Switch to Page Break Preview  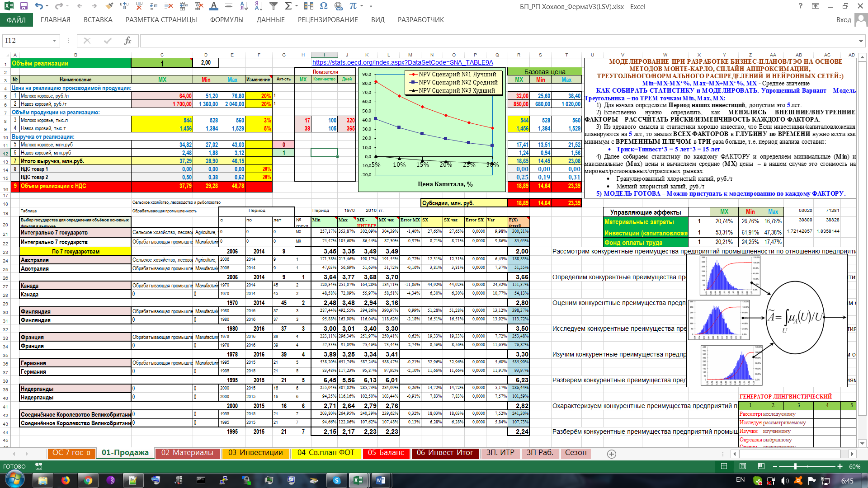click(x=761, y=466)
